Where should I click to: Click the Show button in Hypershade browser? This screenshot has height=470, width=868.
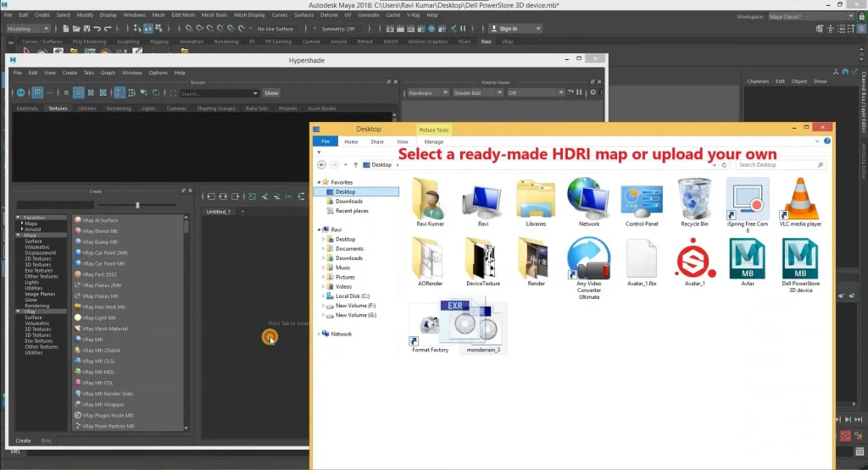(x=271, y=93)
